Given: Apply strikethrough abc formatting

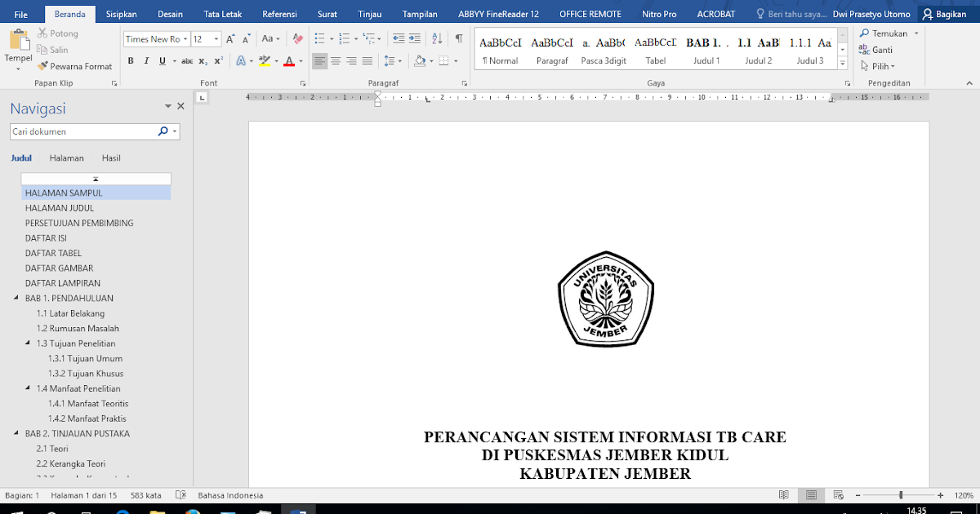Looking at the screenshot, I should [x=187, y=61].
